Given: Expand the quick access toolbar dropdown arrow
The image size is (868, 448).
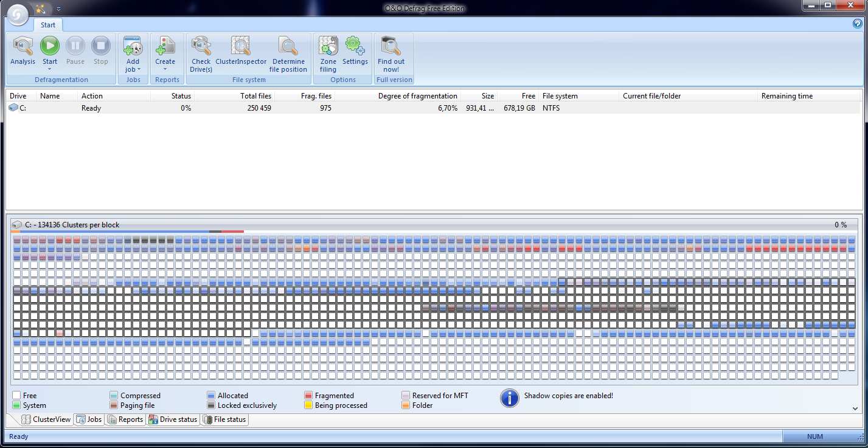Looking at the screenshot, I should coord(58,9).
